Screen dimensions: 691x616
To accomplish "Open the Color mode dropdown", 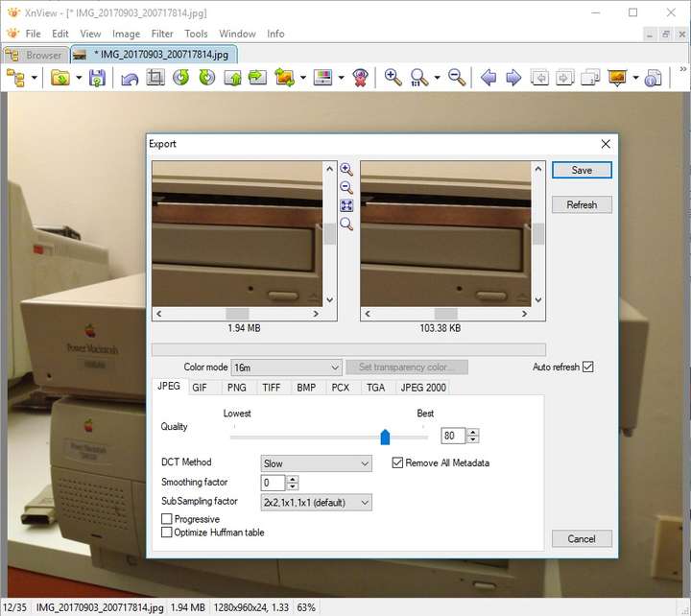I will 286,367.
